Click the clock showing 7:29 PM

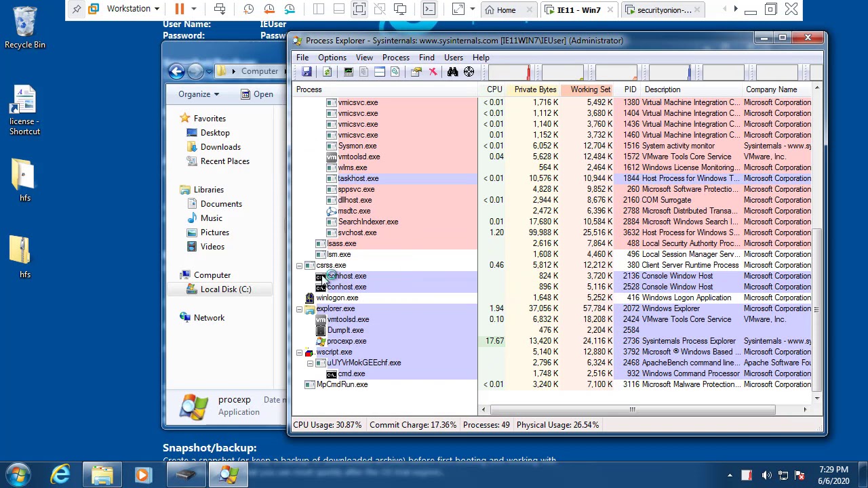[x=833, y=470]
